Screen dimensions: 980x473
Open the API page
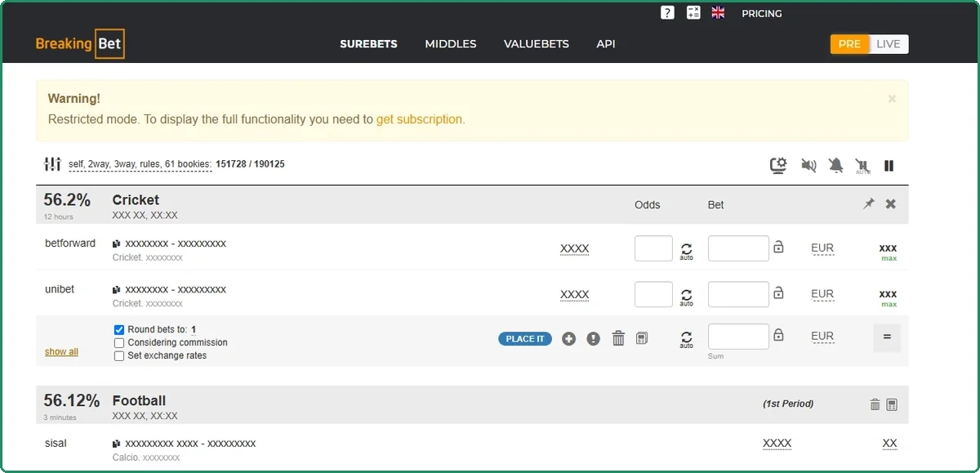coord(606,44)
